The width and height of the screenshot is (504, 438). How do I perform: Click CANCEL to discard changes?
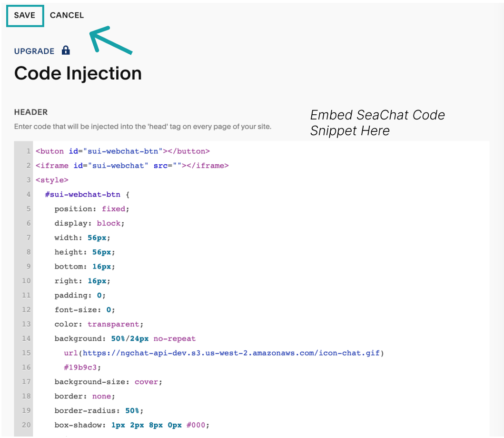pos(67,15)
